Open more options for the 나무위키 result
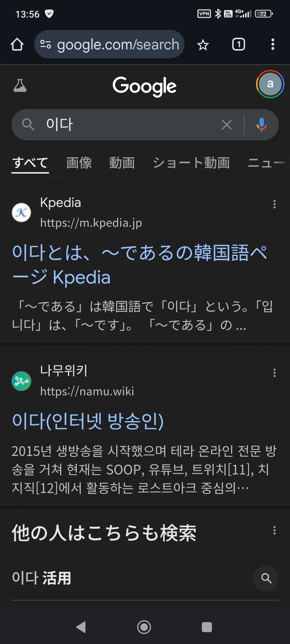290x644 pixels. [x=275, y=373]
